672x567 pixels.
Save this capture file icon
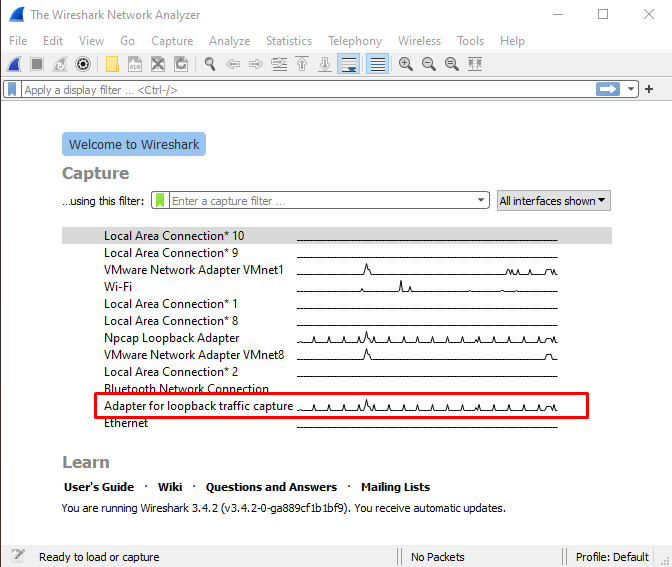[x=135, y=64]
